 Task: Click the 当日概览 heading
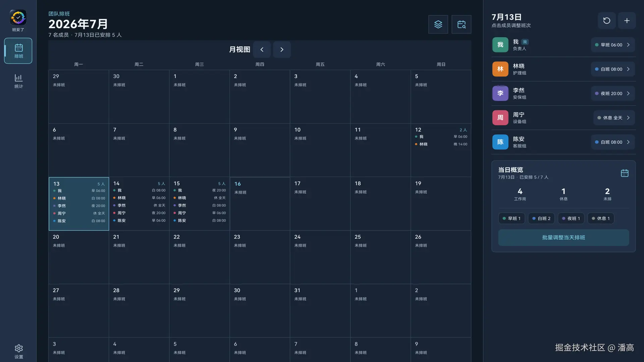click(x=511, y=170)
